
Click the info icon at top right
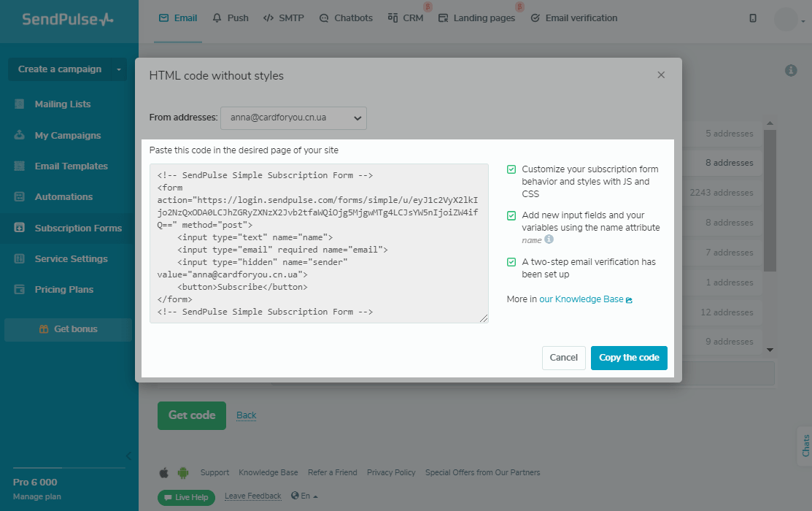[790, 71]
